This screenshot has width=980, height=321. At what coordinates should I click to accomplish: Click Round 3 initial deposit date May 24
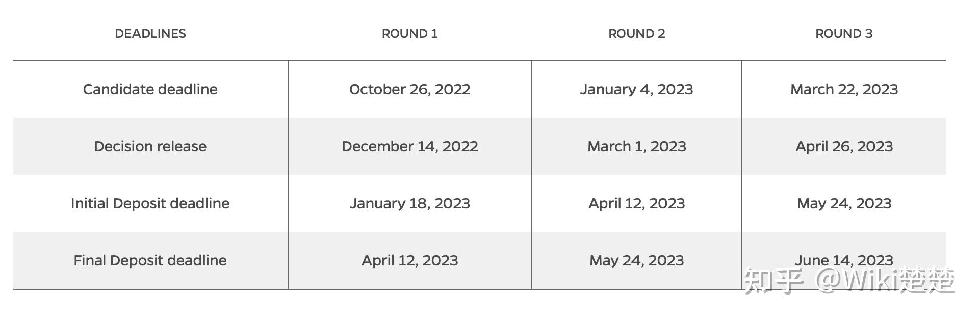click(844, 203)
